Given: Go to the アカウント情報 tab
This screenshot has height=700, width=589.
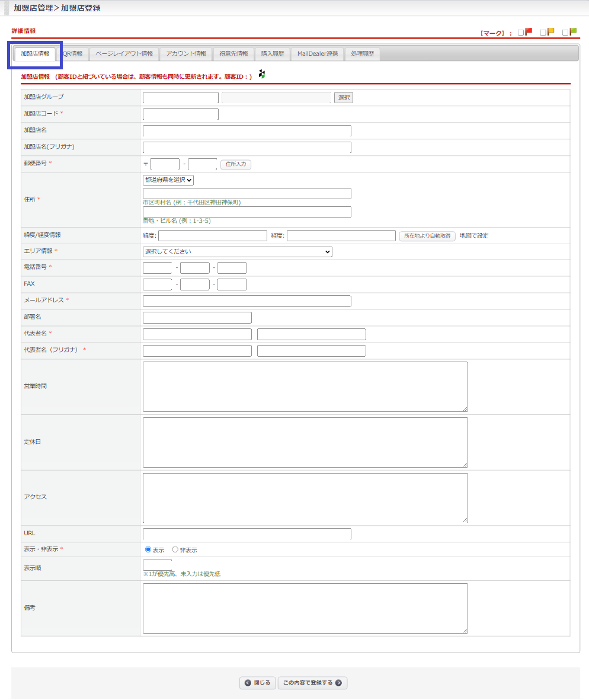Looking at the screenshot, I should click(x=186, y=54).
